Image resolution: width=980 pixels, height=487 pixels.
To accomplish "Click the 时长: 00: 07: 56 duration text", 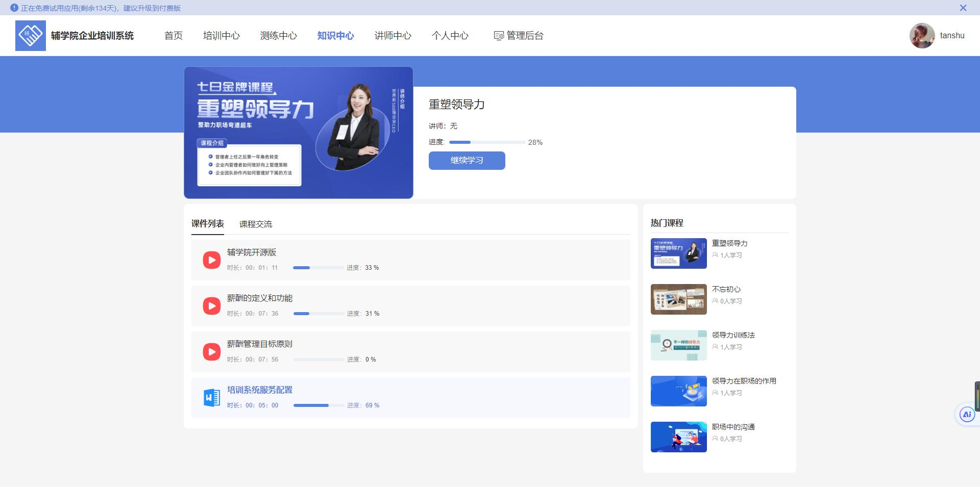I will [x=253, y=360].
